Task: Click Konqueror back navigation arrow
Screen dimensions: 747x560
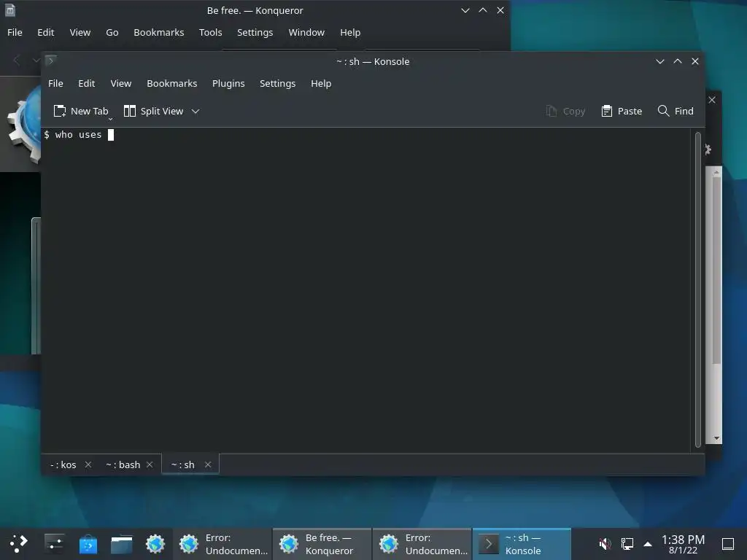Action: coord(17,60)
